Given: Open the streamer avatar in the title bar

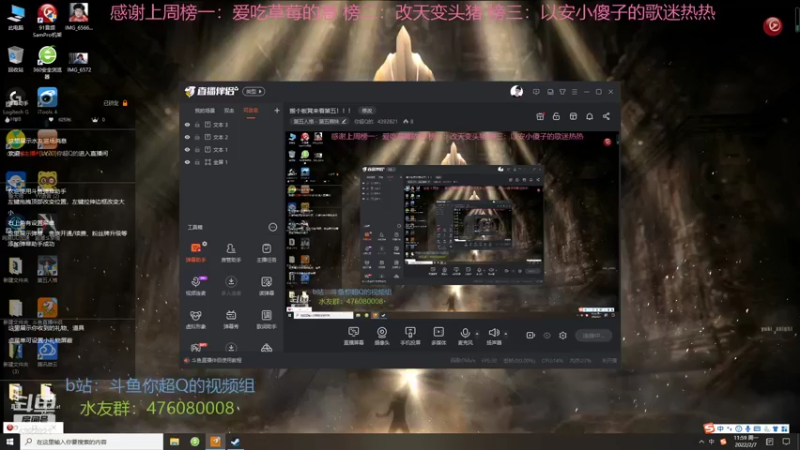Looking at the screenshot, I should click(516, 91).
